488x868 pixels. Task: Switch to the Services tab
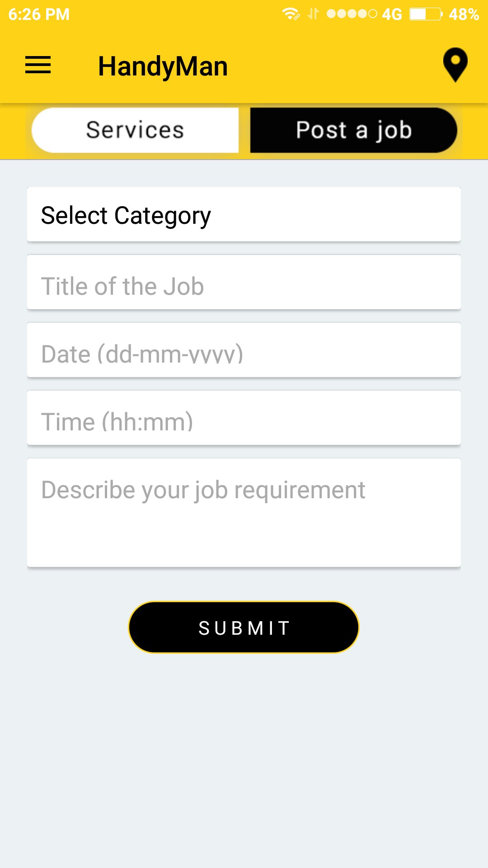[135, 130]
